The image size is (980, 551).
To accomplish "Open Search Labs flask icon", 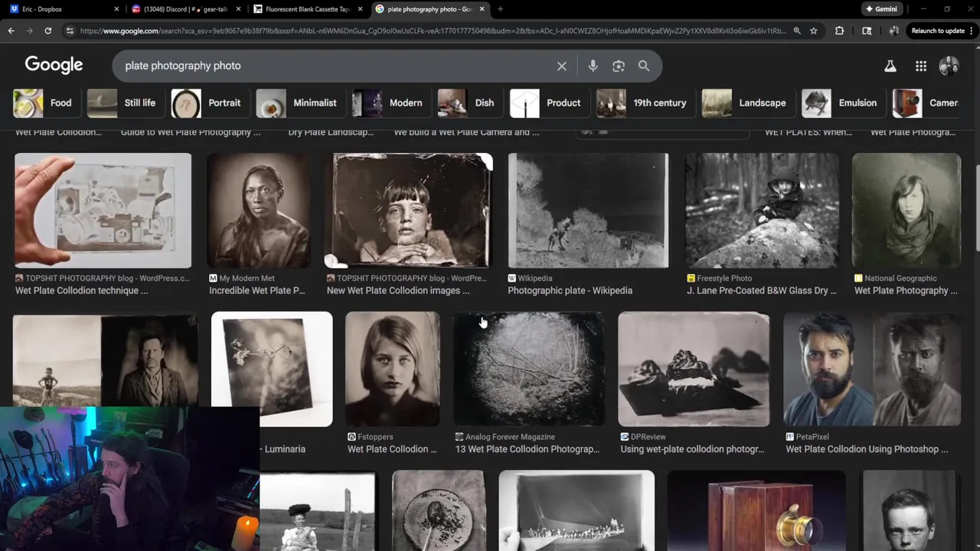I will [890, 67].
